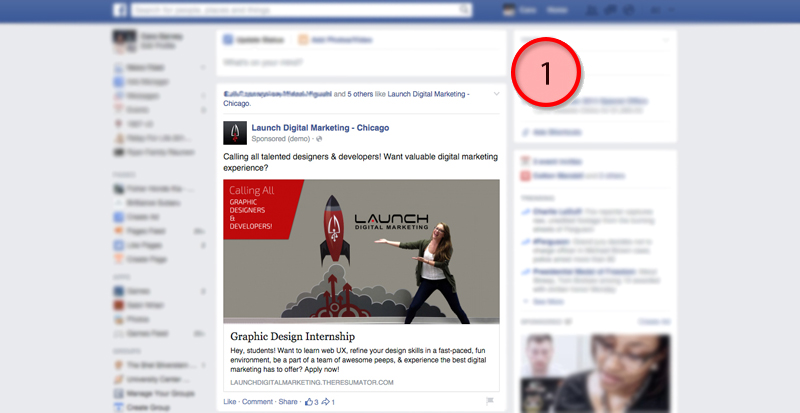Open News Feed sort dropdown arrow
This screenshot has height=413, width=800.
point(204,67)
